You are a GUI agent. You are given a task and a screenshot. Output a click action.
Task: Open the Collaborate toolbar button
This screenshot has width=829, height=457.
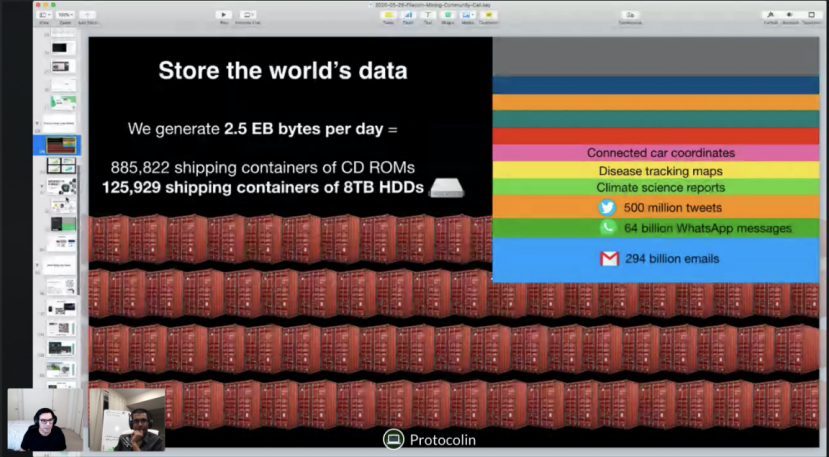(x=630, y=15)
